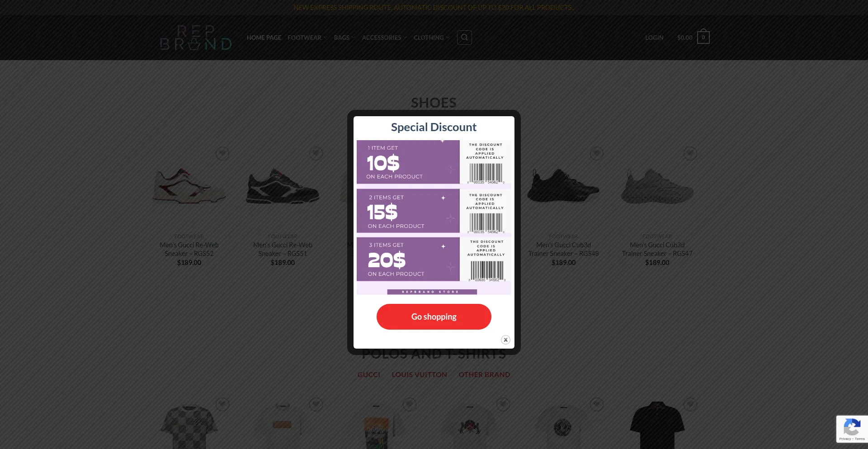
Task: Open the search magnifier icon
Action: [x=464, y=38]
